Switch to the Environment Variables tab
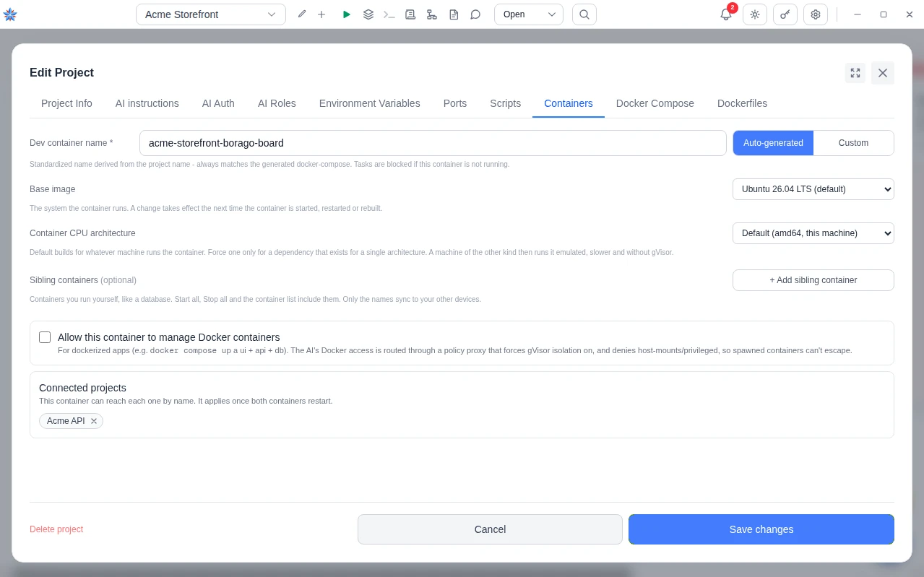Viewport: 924px width, 577px height. click(x=370, y=103)
